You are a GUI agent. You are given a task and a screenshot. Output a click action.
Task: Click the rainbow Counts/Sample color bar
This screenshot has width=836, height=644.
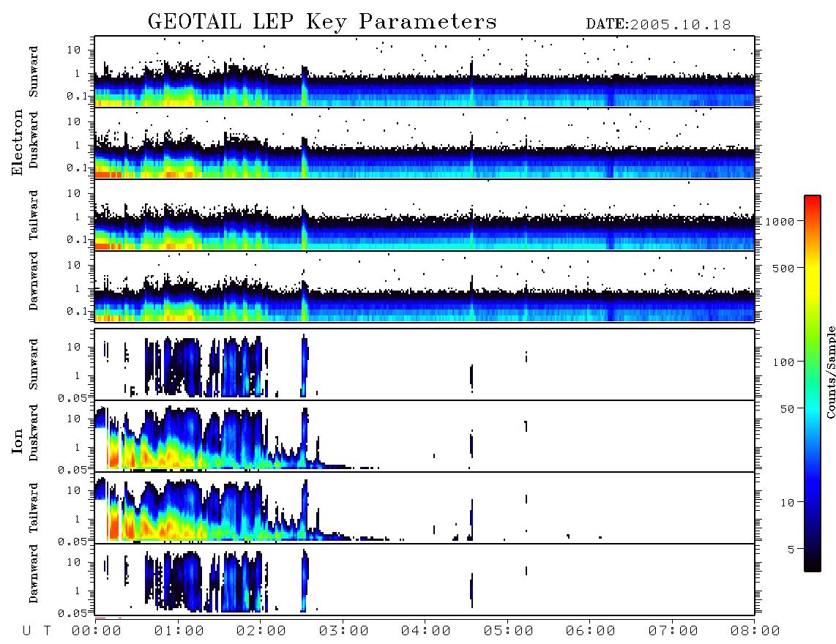click(x=813, y=383)
